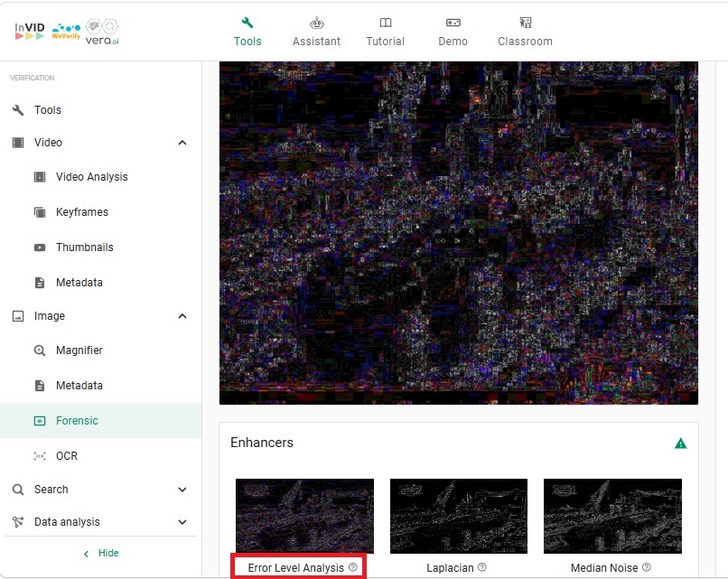Select the Forensic tool
Image resolution: width=728 pixels, height=579 pixels.
(101, 421)
